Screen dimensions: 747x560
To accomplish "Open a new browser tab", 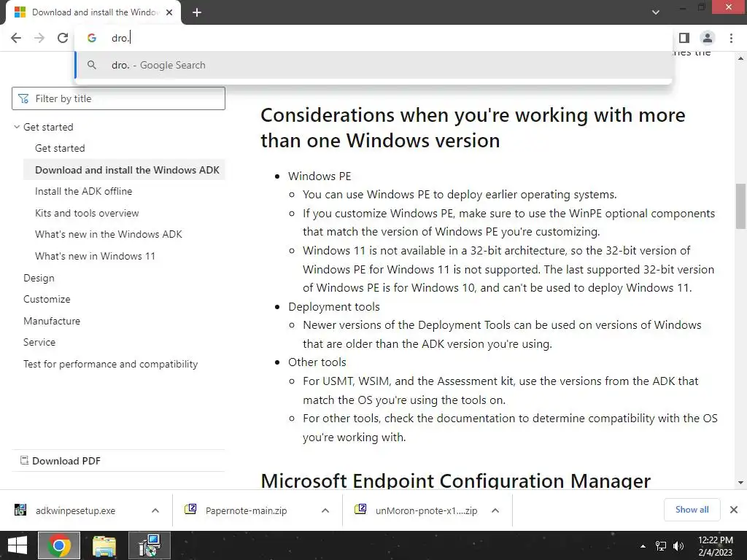I will [x=197, y=12].
